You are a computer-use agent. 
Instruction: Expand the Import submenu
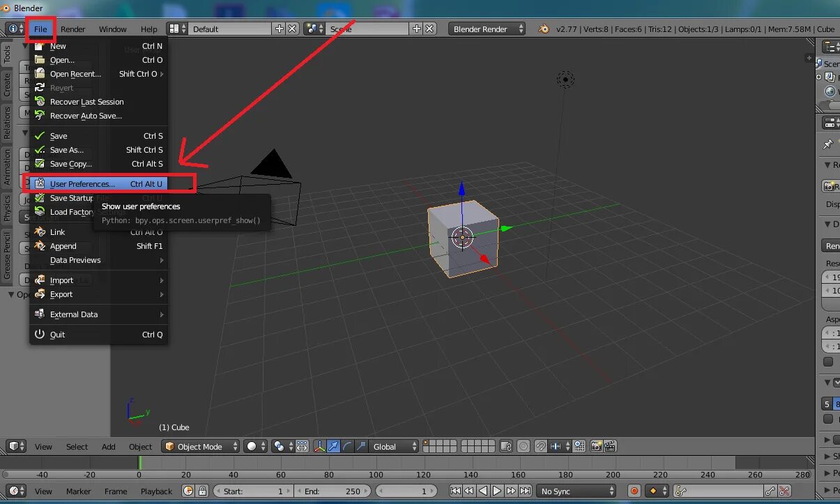pos(98,280)
